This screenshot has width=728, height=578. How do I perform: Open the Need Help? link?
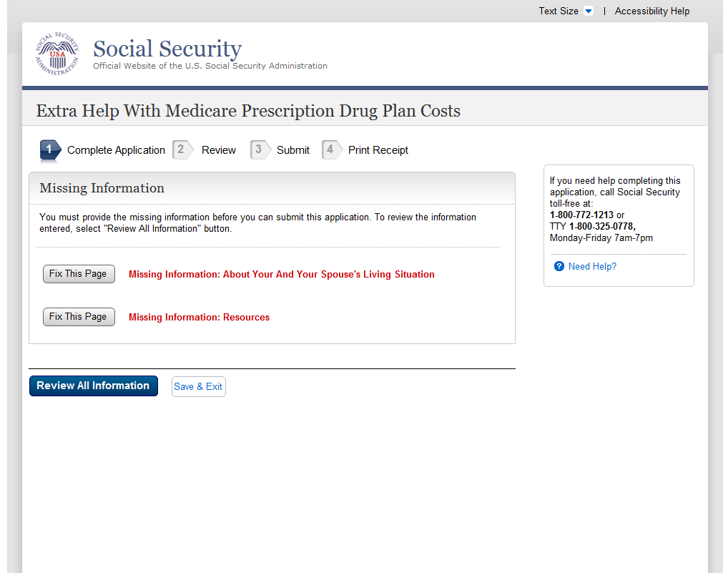tap(592, 267)
